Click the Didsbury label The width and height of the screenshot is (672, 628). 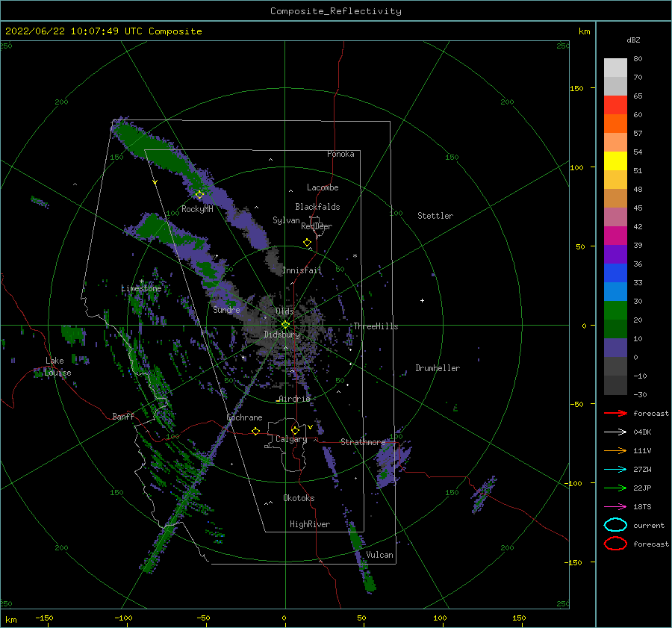pyautogui.click(x=281, y=335)
